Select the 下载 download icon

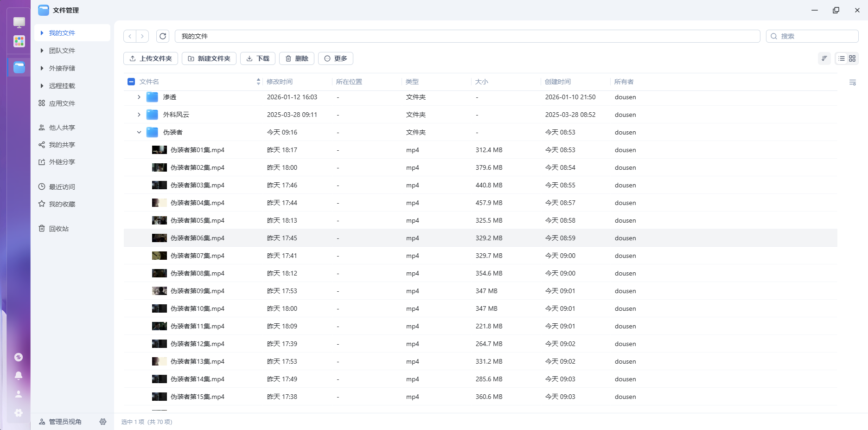pos(250,58)
